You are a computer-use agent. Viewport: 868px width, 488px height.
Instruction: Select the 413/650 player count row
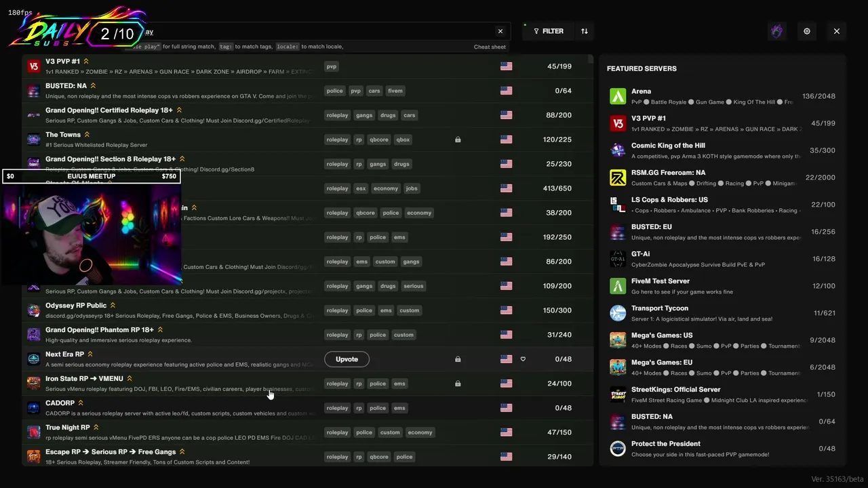click(559, 188)
